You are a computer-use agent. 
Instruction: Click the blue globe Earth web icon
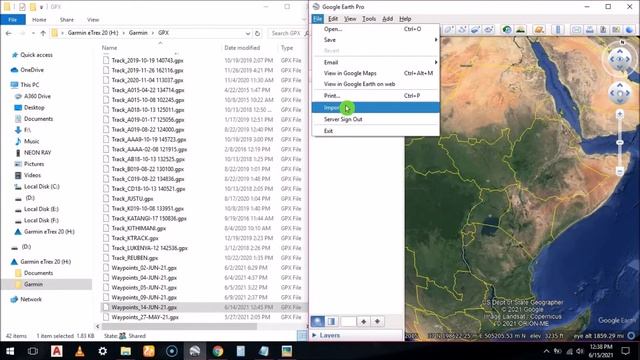[x=629, y=29]
